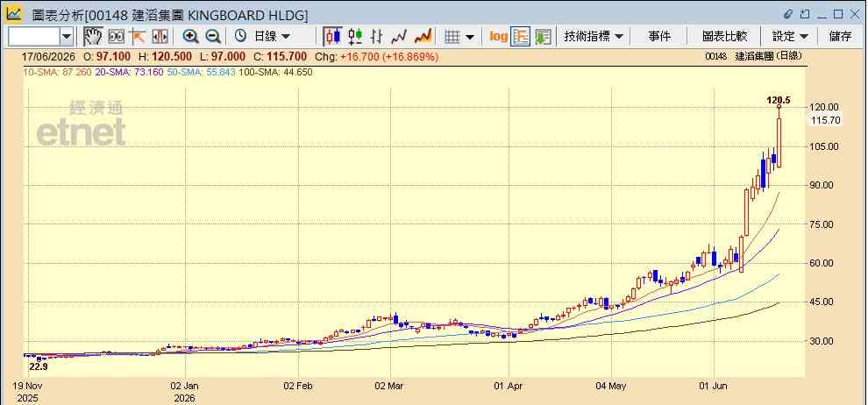Switch to red-green candlestick chart style

pos(355,37)
